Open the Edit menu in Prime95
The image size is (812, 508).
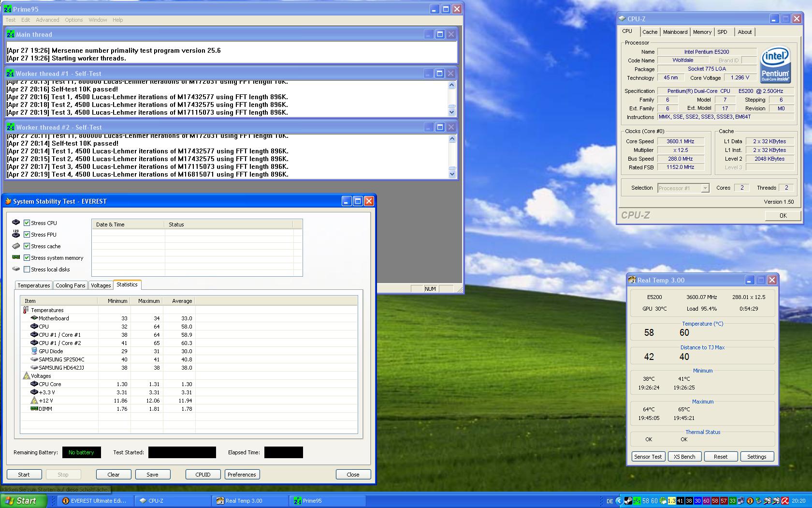coord(26,20)
